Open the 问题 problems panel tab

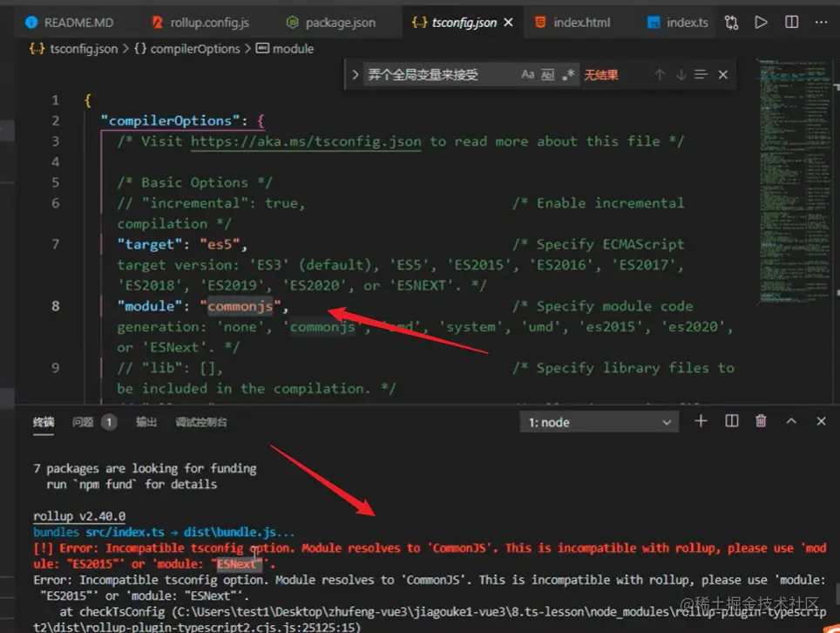click(x=83, y=422)
